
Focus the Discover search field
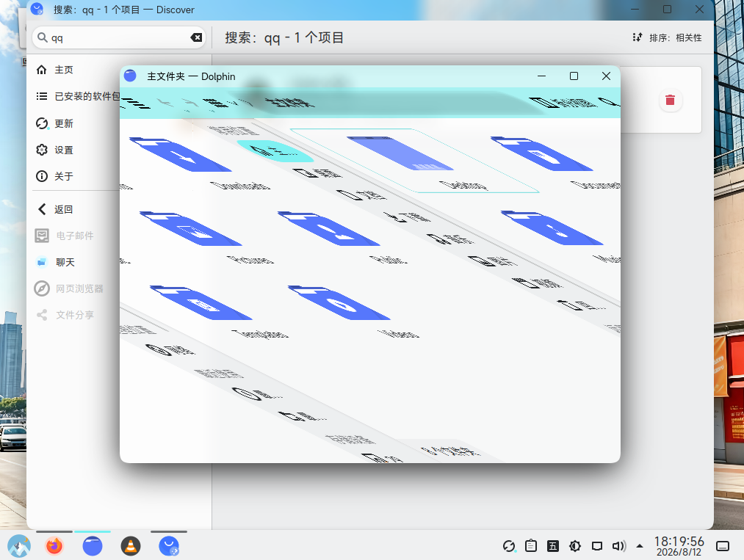(119, 37)
